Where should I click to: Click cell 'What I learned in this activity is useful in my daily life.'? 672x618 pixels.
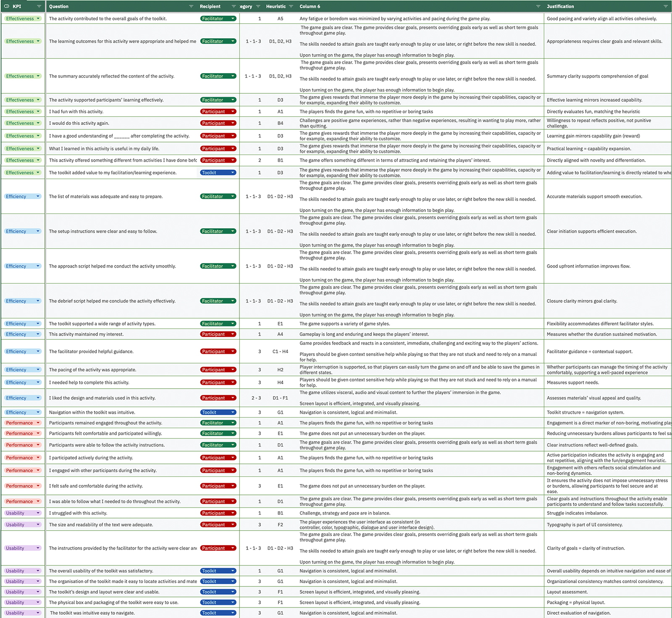coord(104,149)
